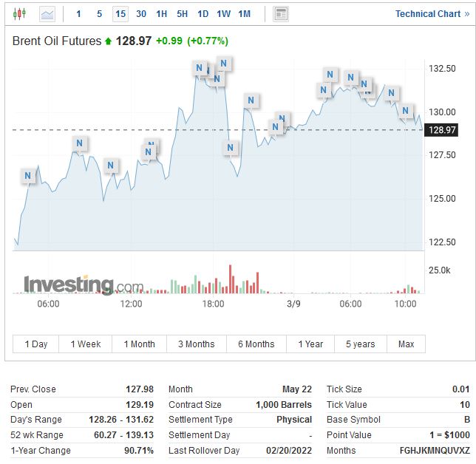Click the 128.97 current price marker

coord(442,130)
